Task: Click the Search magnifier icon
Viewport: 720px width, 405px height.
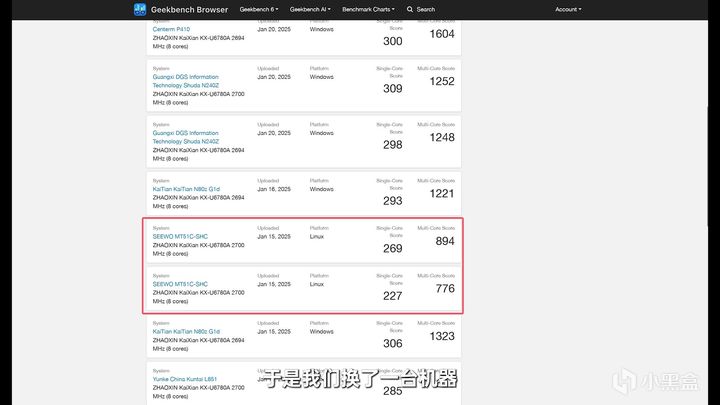Action: (410, 9)
